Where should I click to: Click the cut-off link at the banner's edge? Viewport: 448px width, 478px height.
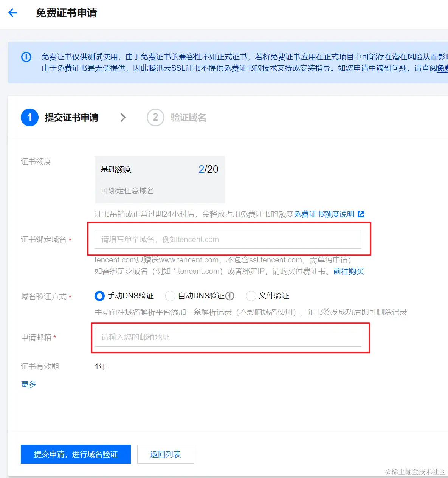click(442, 68)
